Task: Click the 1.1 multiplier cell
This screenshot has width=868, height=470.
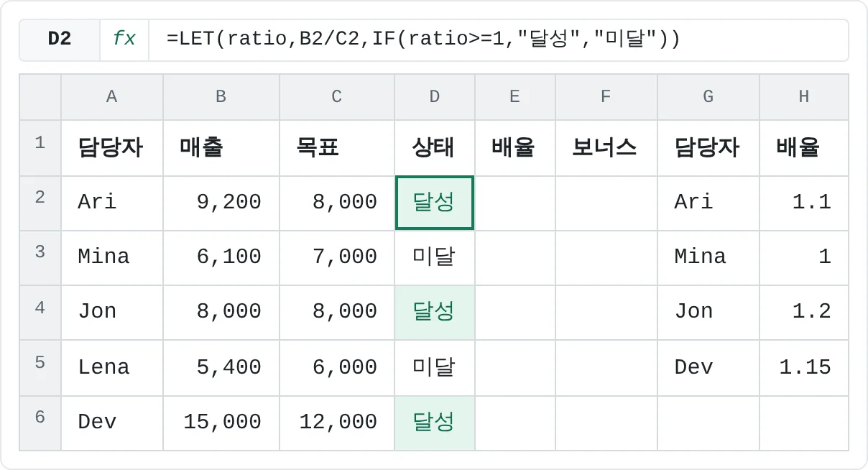Action: [804, 203]
